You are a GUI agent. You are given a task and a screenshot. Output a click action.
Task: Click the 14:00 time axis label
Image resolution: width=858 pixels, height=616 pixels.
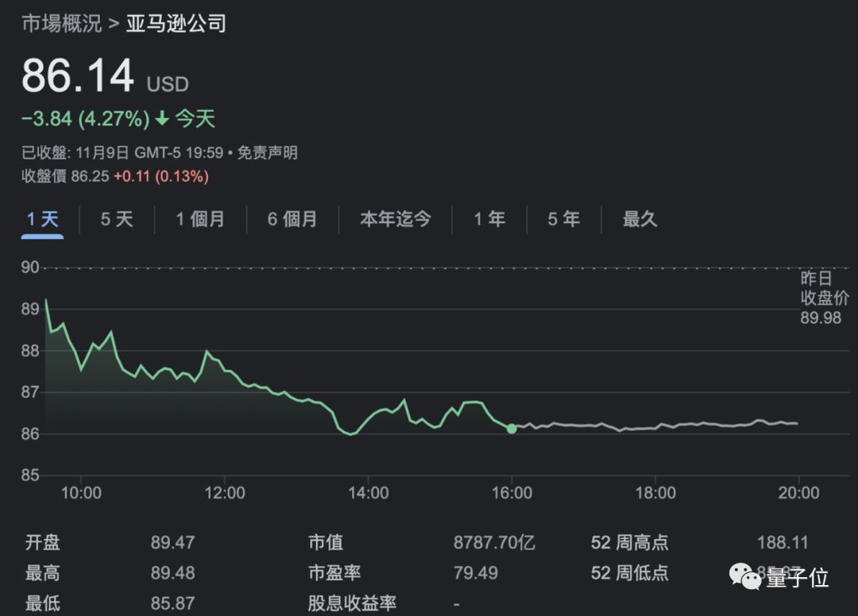[x=369, y=493]
